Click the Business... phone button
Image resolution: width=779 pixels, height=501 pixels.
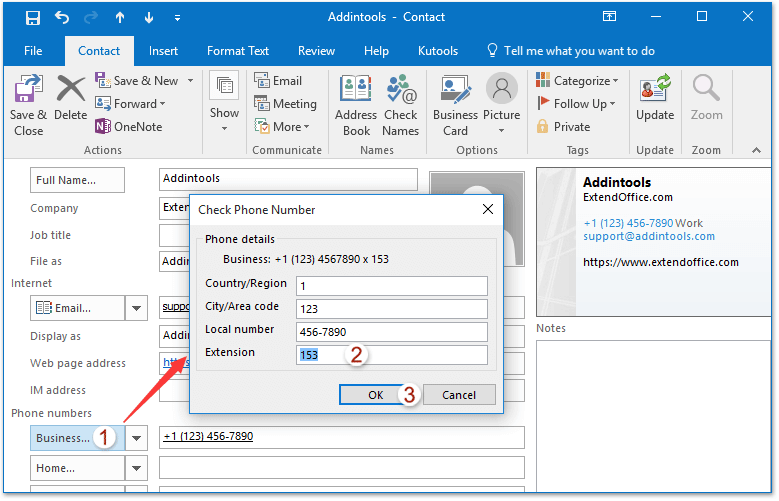[x=78, y=438]
